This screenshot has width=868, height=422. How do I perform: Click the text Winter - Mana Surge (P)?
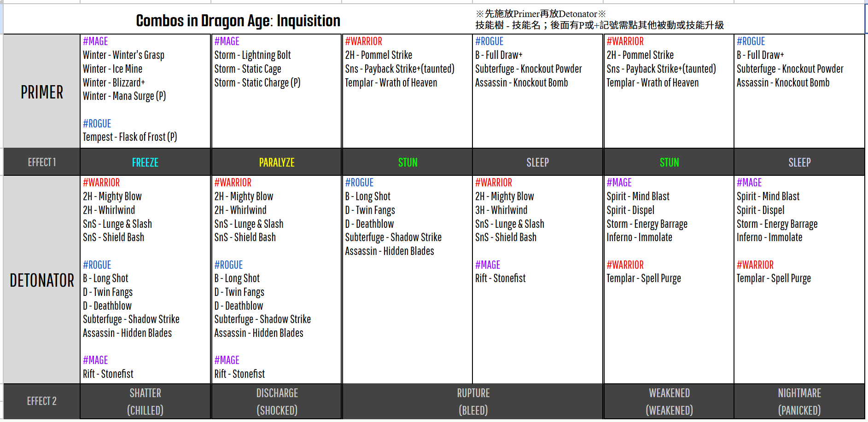pyautogui.click(x=124, y=96)
